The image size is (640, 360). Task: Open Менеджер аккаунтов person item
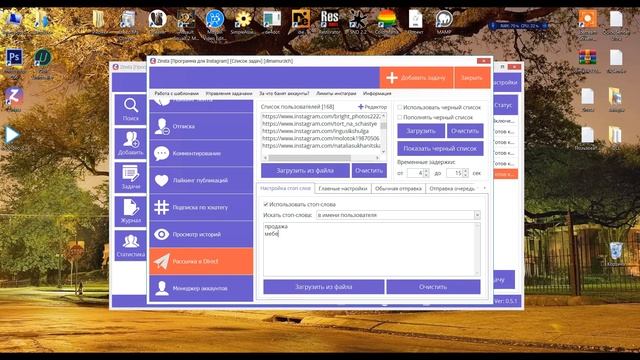(x=201, y=288)
